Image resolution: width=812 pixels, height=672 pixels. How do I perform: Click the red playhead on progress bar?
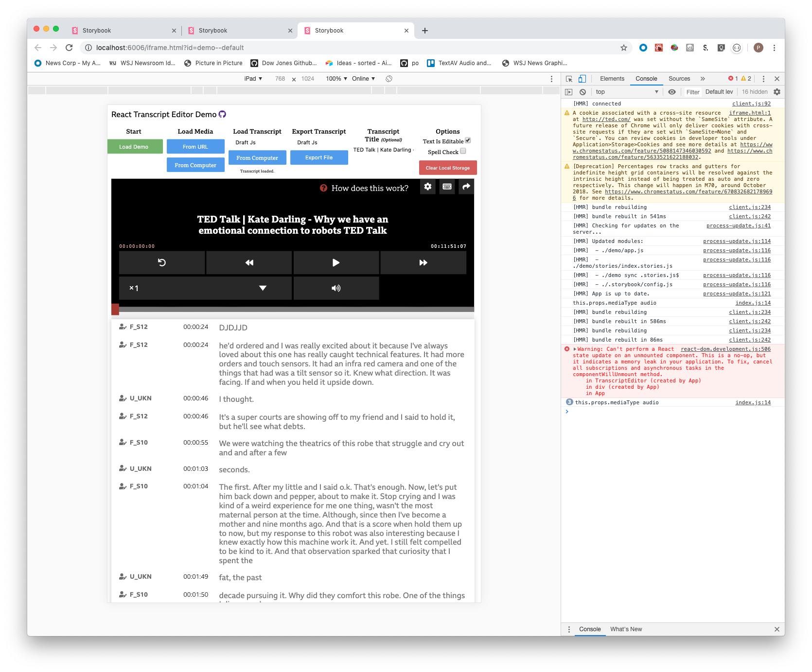(115, 310)
